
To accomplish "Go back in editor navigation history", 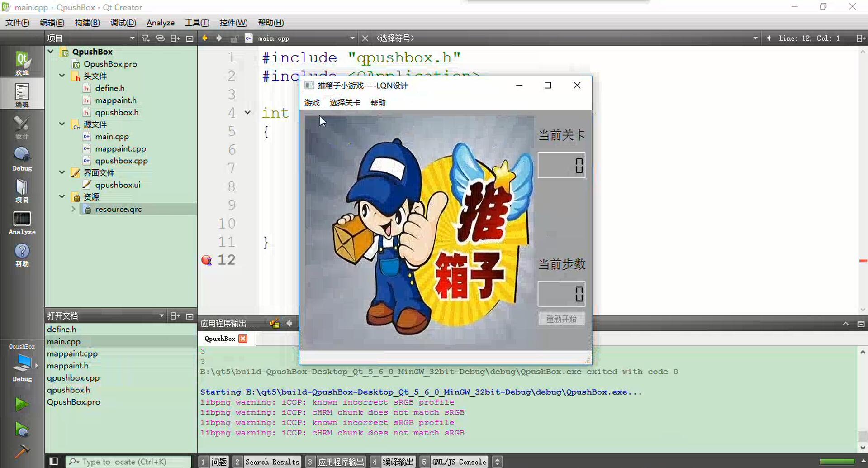I will coord(205,38).
